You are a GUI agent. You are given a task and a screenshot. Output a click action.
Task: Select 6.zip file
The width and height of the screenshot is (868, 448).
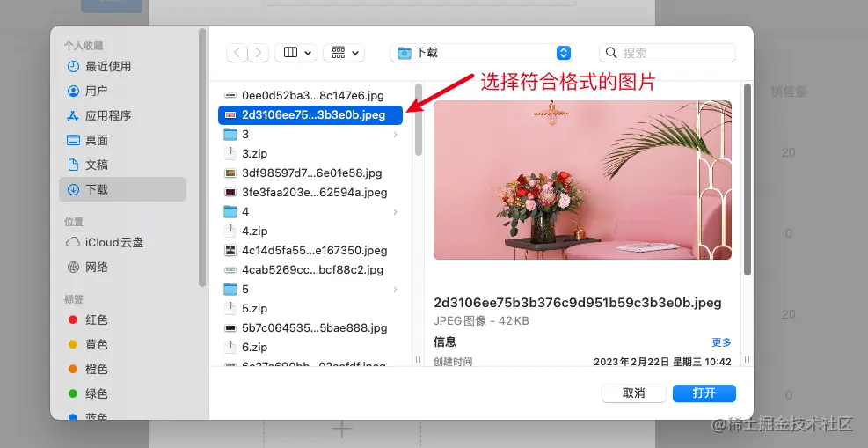tap(310, 347)
